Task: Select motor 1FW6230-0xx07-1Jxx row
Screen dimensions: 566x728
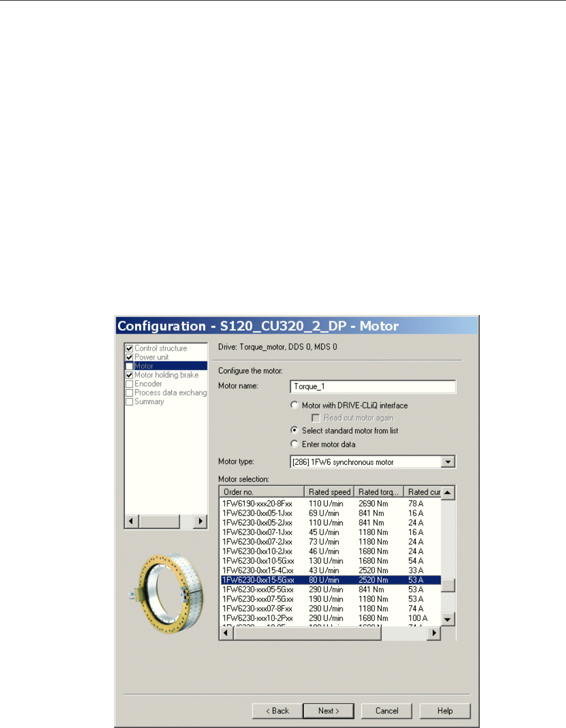Action: [330, 532]
